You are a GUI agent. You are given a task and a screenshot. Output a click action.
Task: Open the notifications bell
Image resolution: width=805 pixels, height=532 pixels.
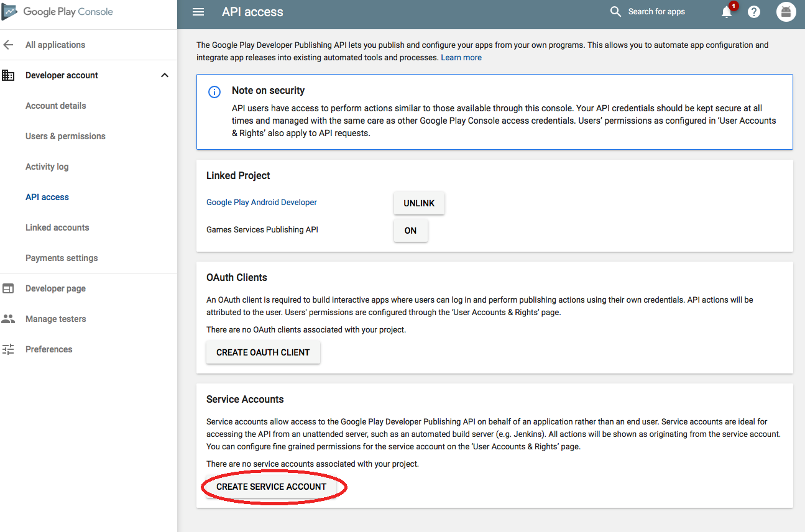726,11
